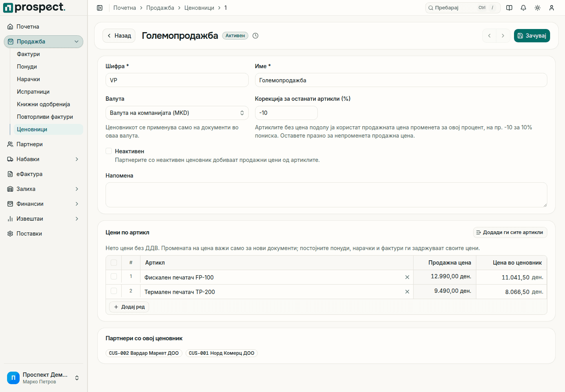Open еФактура in sidebar
The height and width of the screenshot is (392, 565).
click(44, 174)
